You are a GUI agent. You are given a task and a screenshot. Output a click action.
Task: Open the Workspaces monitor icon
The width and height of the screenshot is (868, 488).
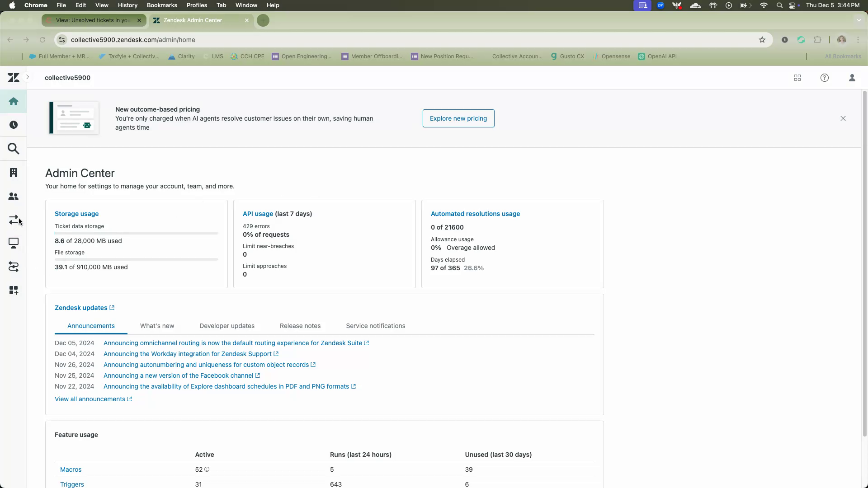click(x=14, y=243)
